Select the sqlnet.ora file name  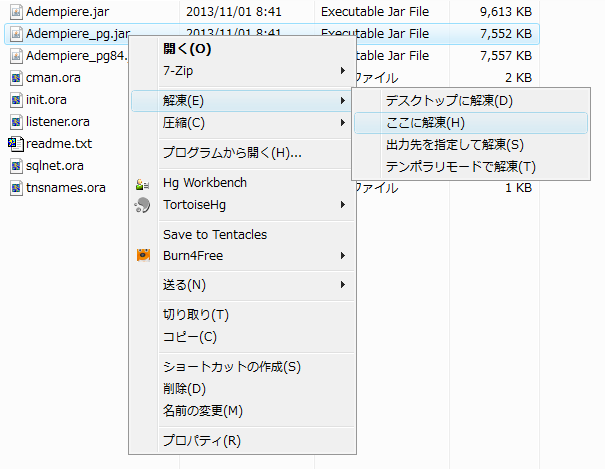(55, 166)
